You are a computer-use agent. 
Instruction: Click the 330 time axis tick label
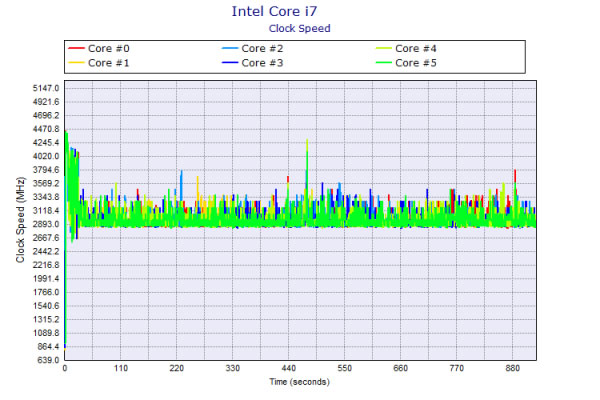point(233,368)
